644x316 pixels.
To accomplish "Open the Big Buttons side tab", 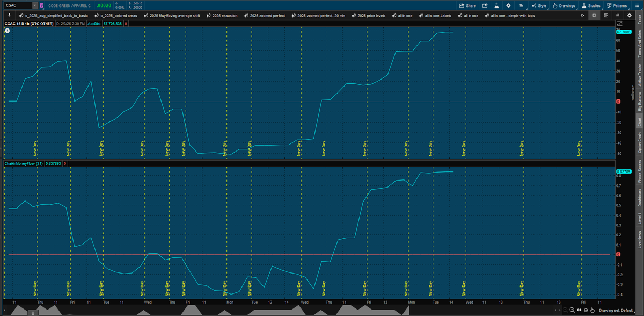I will [639, 102].
